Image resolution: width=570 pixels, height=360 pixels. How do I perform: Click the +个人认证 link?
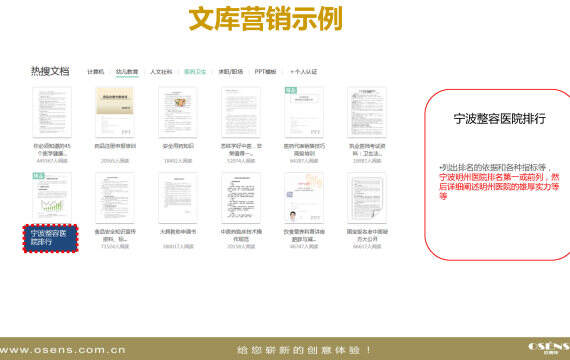[x=304, y=72]
